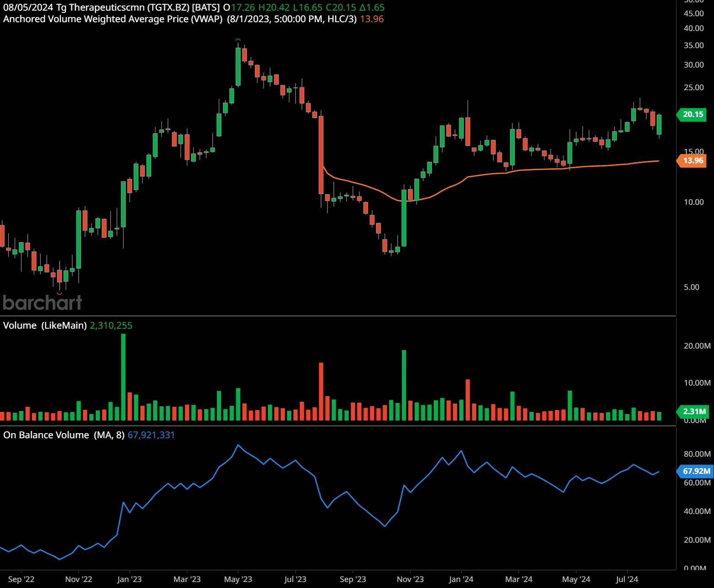Click the Volume (LikeMain) indicator label

(x=45, y=325)
